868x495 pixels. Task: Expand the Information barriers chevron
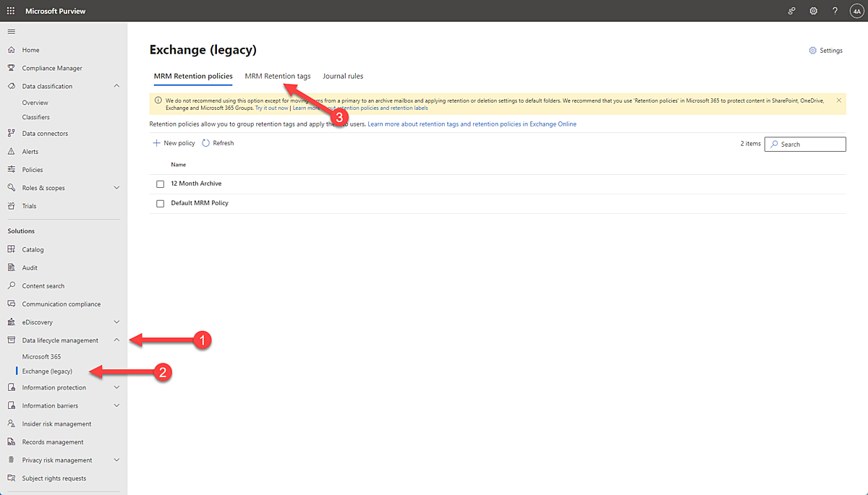click(117, 405)
